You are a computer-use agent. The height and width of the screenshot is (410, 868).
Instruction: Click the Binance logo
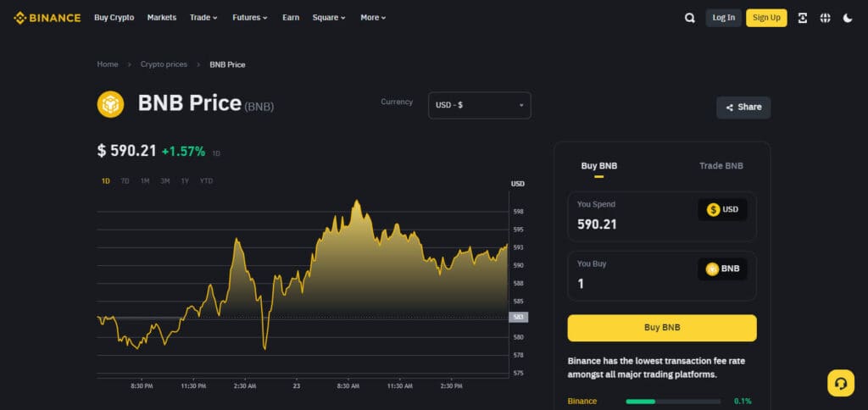[47, 18]
